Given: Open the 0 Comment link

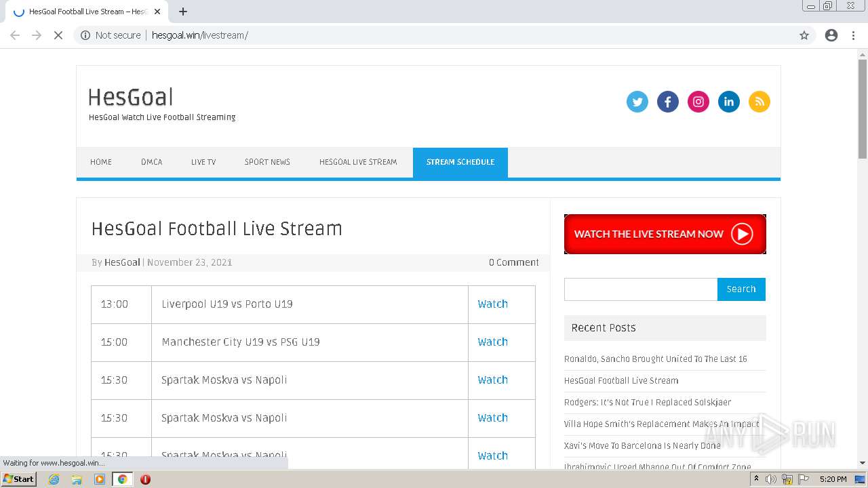Looking at the screenshot, I should tap(514, 262).
